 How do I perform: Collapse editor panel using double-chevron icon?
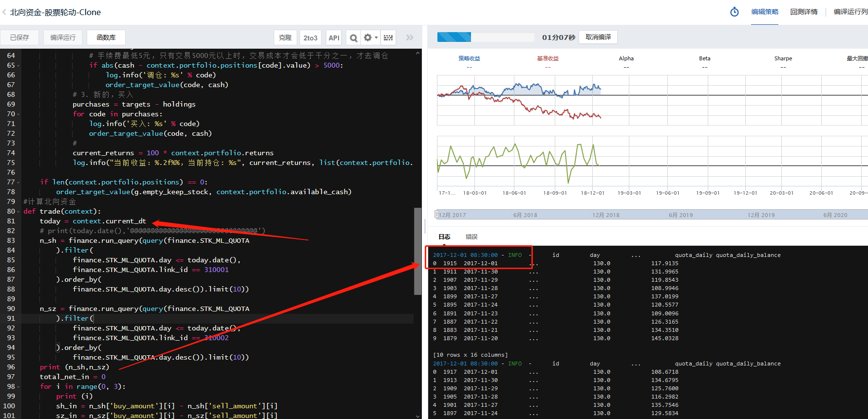click(410, 37)
